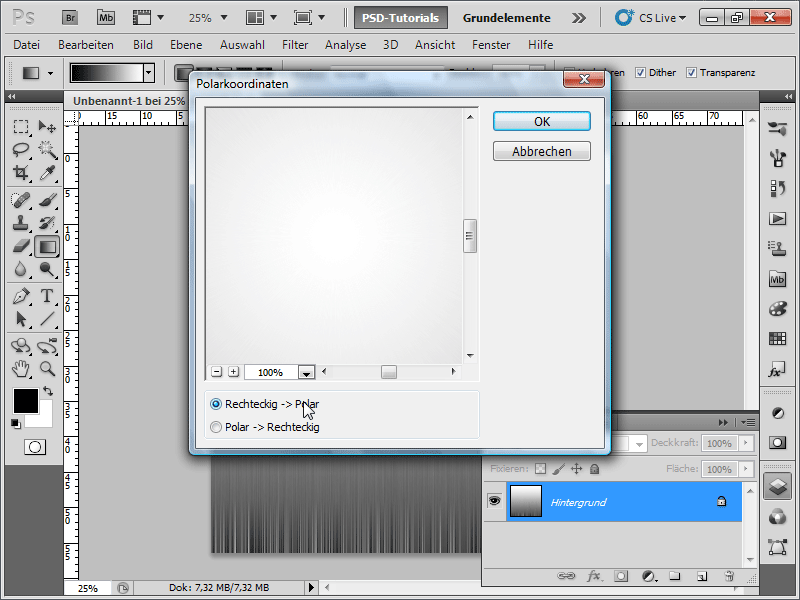
Task: Hide the Hintergrund layer
Action: [494, 501]
